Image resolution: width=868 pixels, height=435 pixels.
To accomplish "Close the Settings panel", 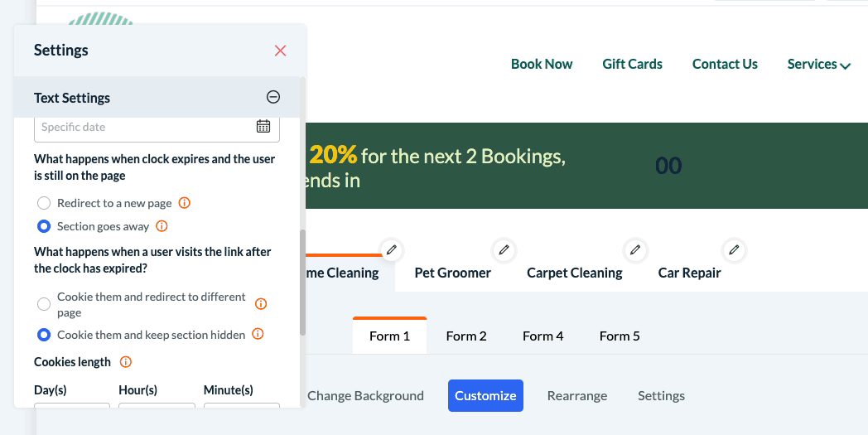I will point(280,51).
